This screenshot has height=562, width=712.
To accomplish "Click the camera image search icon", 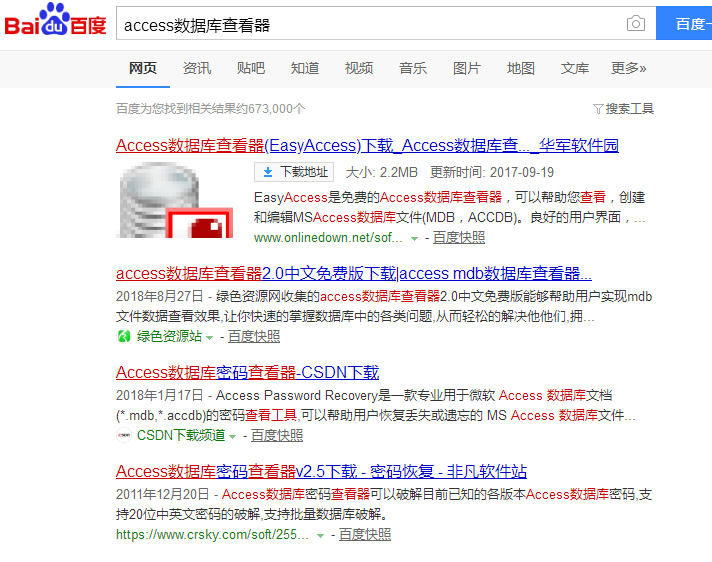I will tap(635, 24).
